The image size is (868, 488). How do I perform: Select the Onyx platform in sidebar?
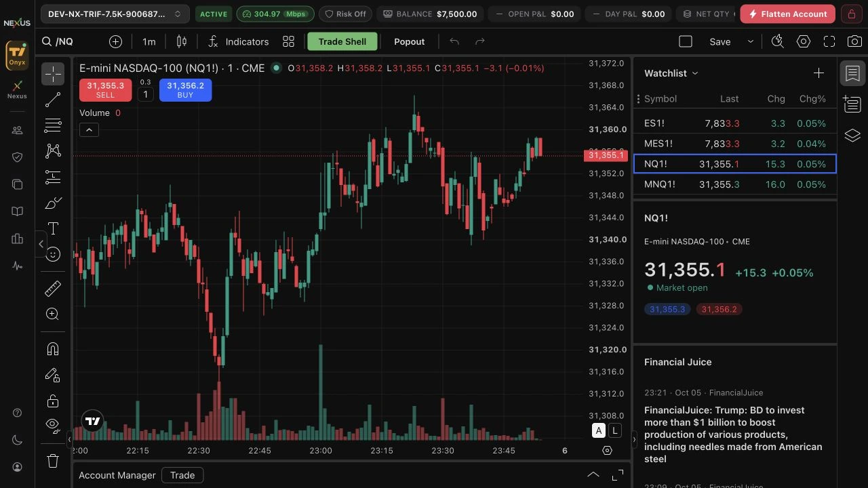click(17, 56)
